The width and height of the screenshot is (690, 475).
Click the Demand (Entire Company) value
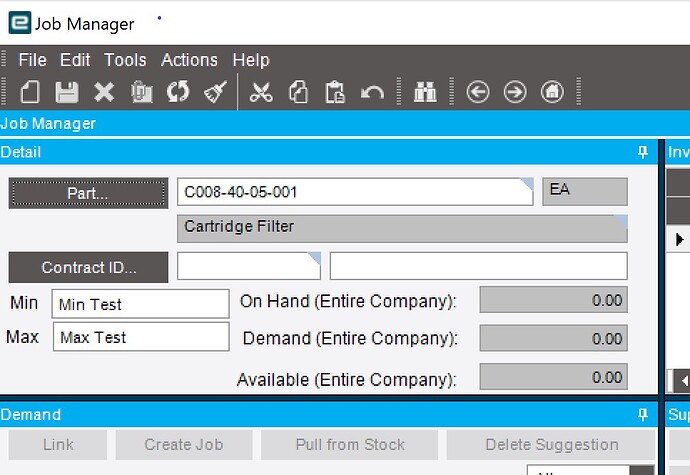(x=554, y=338)
